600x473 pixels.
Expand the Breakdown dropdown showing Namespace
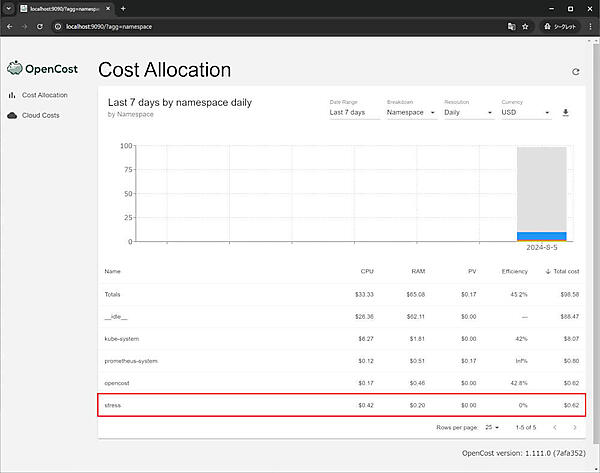(411, 113)
